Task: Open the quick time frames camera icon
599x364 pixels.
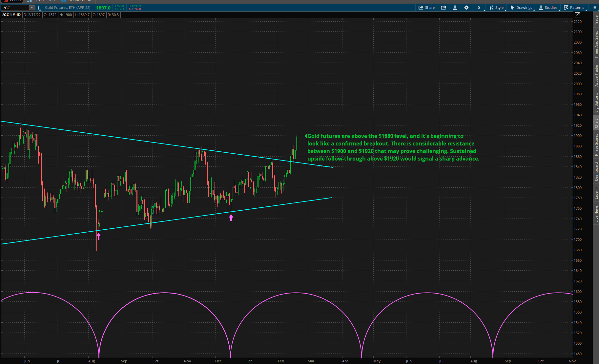Action: 444,8
